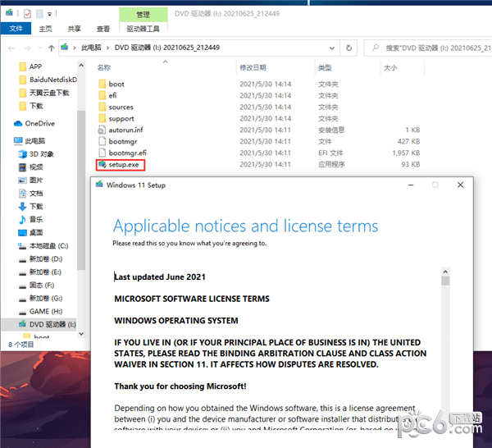Open 文档 library in sidebar

click(x=31, y=194)
